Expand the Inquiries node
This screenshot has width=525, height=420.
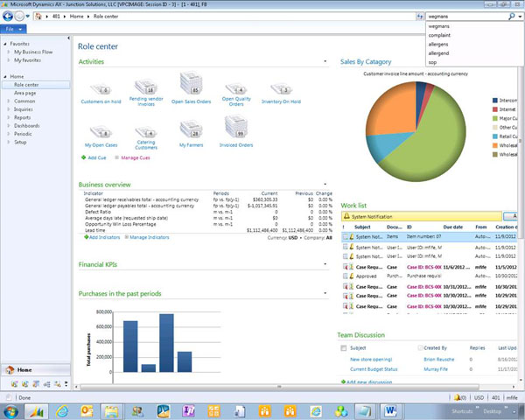coord(9,109)
